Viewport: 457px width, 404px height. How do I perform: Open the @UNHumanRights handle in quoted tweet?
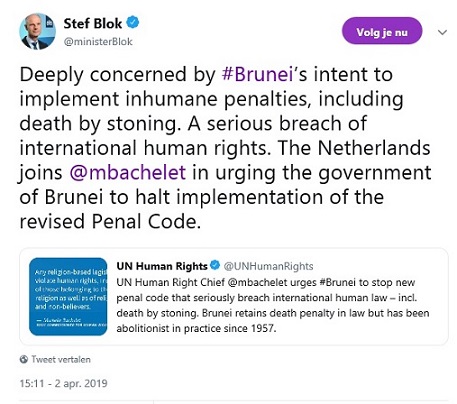click(x=268, y=266)
